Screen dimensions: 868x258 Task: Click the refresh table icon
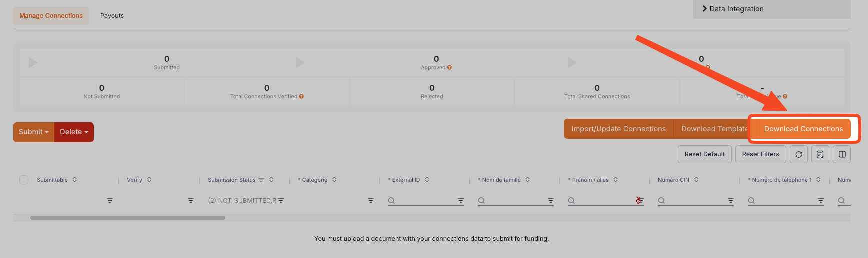[x=799, y=154]
